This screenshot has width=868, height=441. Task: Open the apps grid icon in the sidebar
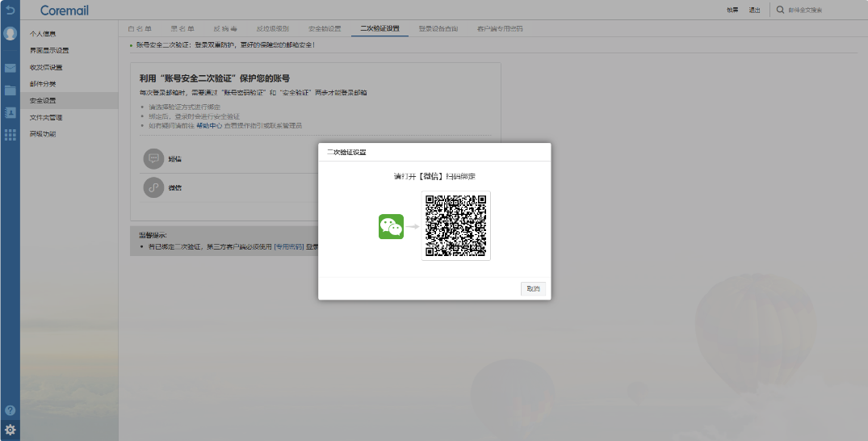[10, 135]
